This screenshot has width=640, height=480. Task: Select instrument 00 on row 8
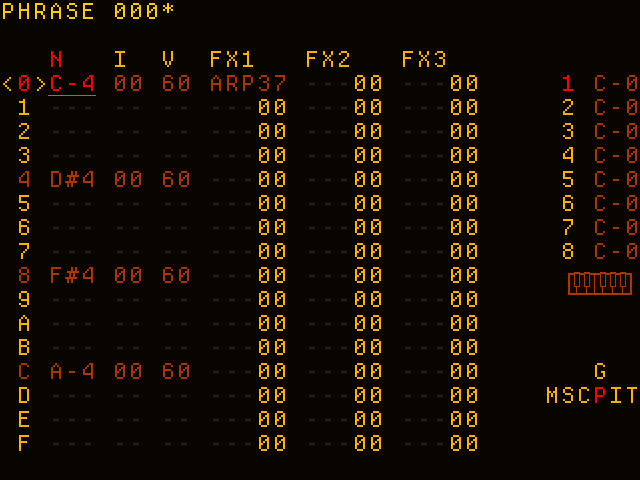(x=128, y=276)
